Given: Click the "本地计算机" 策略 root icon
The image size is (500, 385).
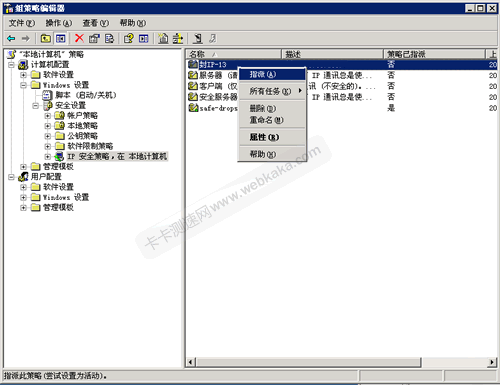Looking at the screenshot, I should point(11,54).
